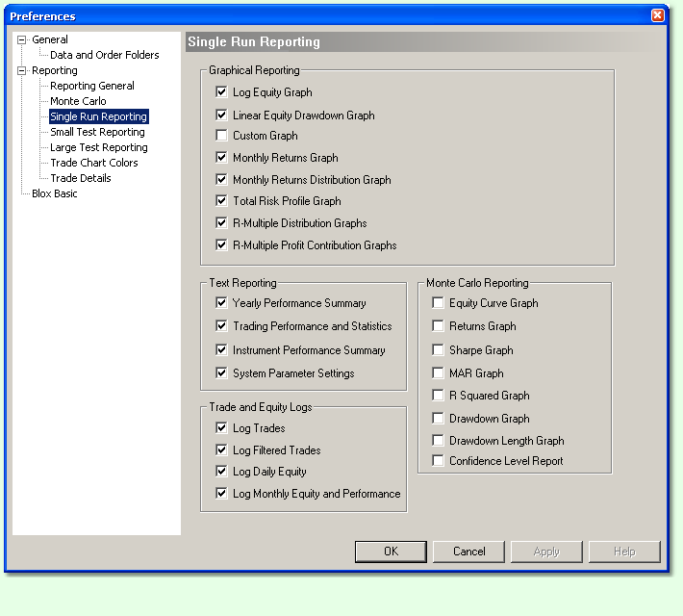Enable Equity Curve Graph checkbox
683x616 pixels.
pos(438,303)
